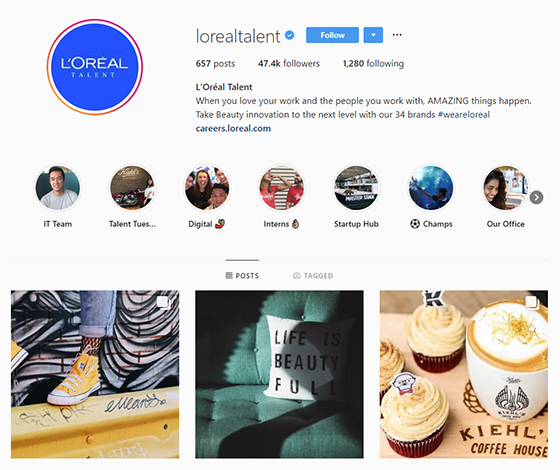Open the yellow sneaker post thumbnail
Image resolution: width=560 pixels, height=470 pixels.
click(95, 374)
